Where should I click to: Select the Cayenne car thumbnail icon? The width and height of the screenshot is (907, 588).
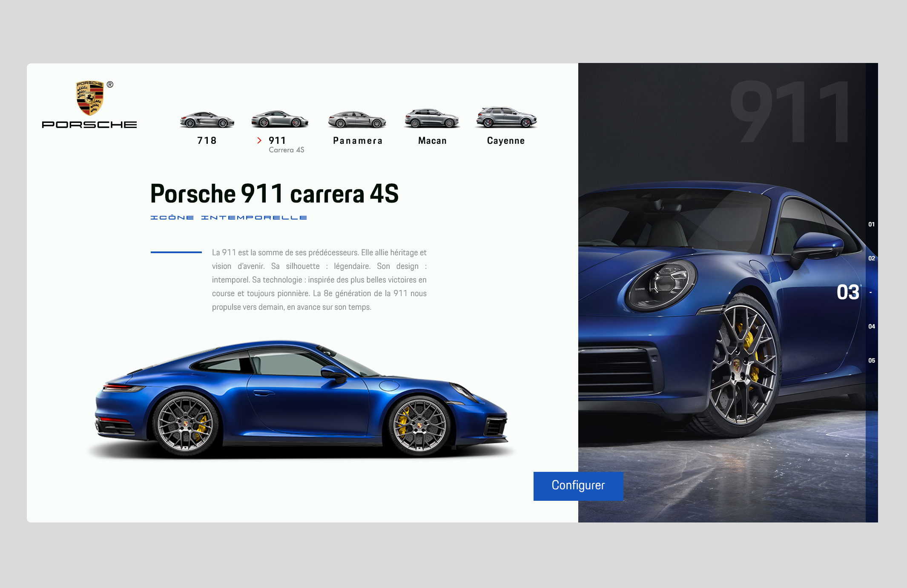coord(506,118)
